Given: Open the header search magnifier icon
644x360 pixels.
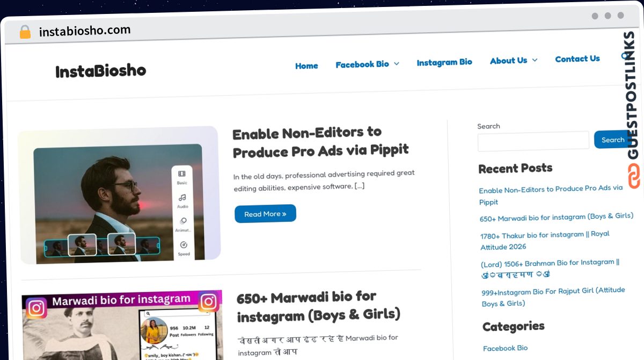Looking at the screenshot, I should pyautogui.click(x=624, y=55).
